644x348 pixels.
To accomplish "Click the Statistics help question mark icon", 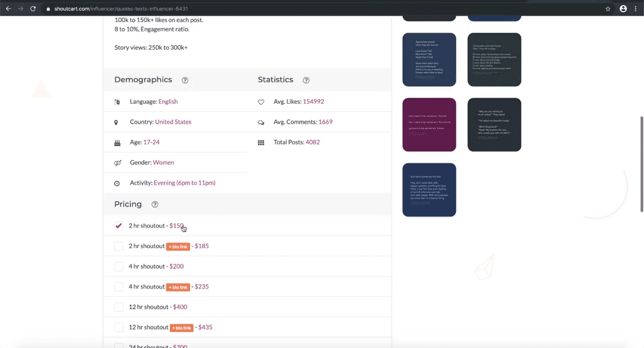I will coord(306,80).
